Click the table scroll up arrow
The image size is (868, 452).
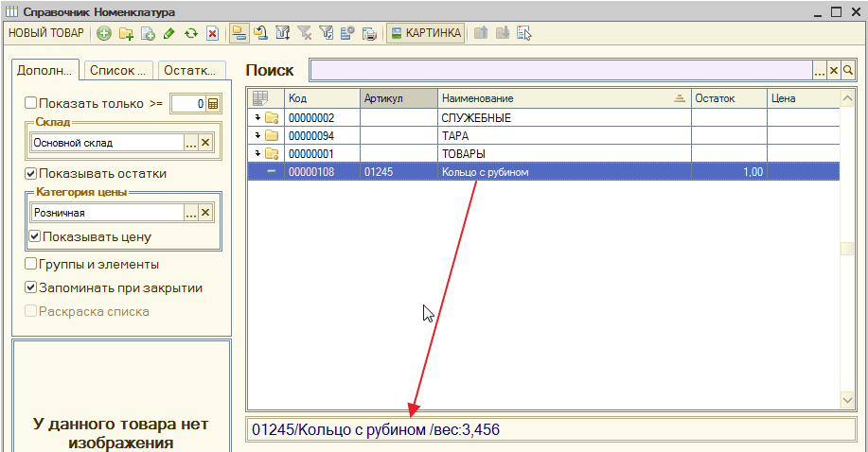tap(847, 98)
